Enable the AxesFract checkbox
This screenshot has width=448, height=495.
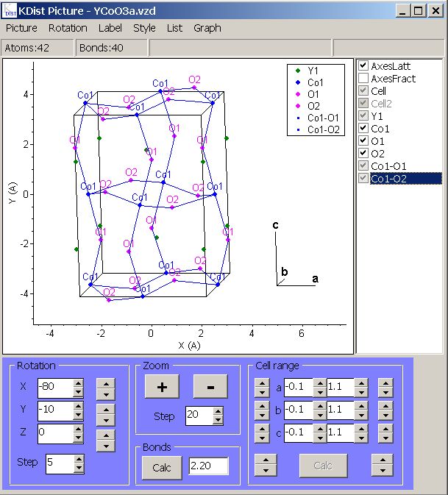point(363,78)
